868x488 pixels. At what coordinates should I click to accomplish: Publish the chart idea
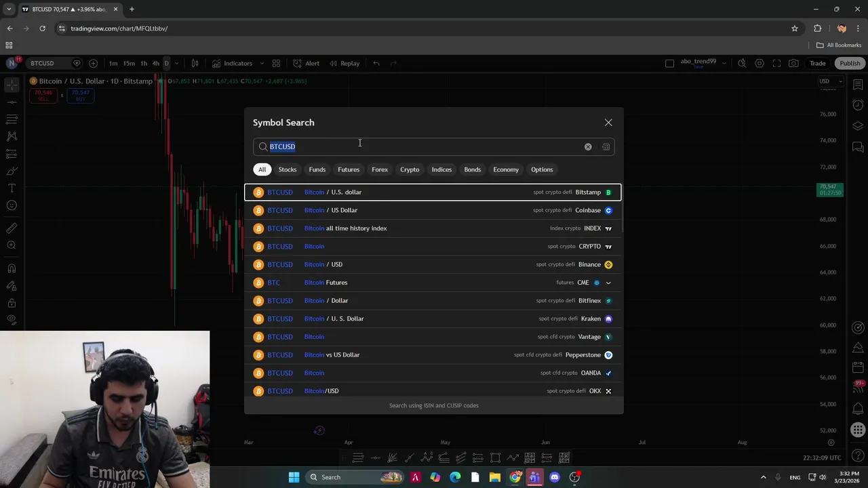850,63
